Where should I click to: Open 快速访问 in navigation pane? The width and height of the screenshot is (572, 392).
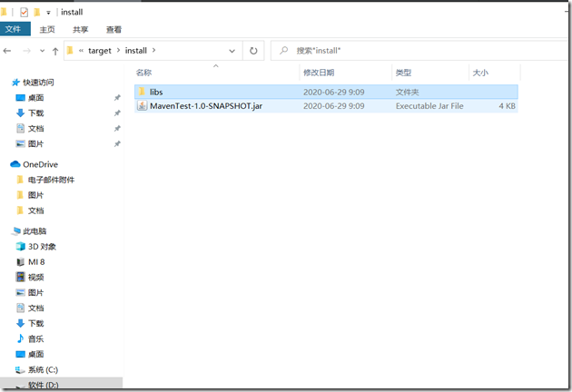click(x=38, y=83)
